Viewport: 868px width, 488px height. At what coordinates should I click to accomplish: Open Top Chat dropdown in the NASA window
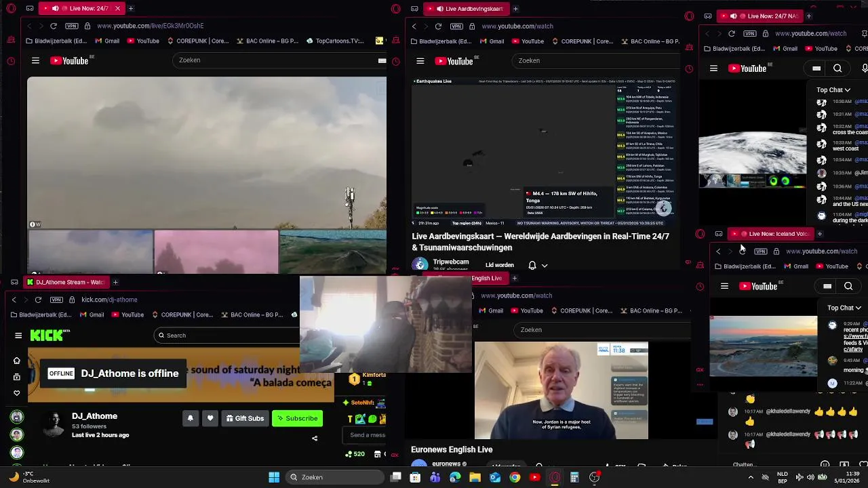point(833,89)
